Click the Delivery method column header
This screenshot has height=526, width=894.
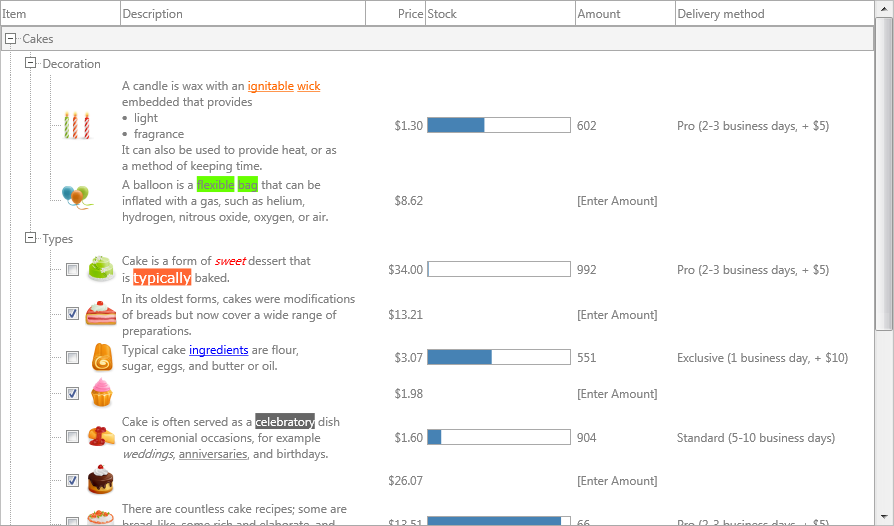pyautogui.click(x=774, y=14)
